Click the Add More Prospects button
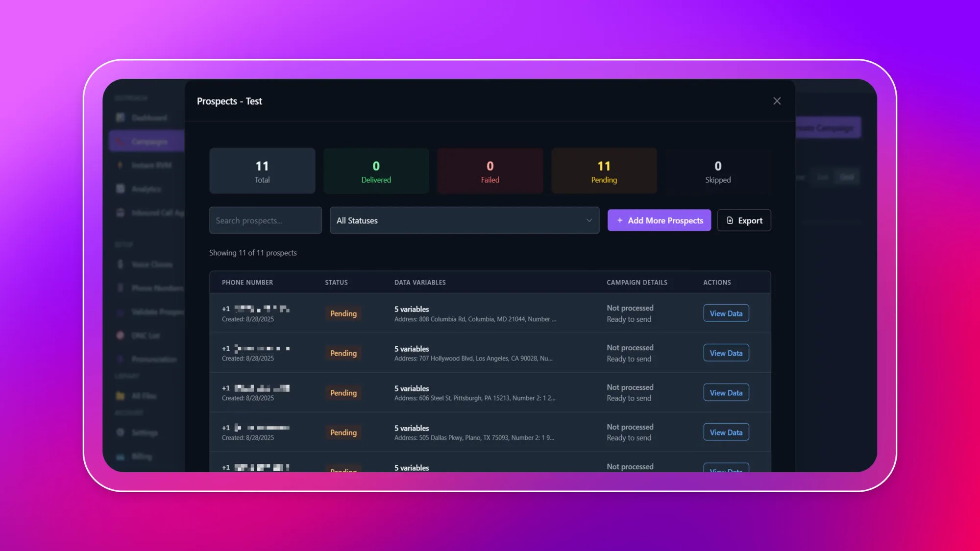 (x=659, y=220)
